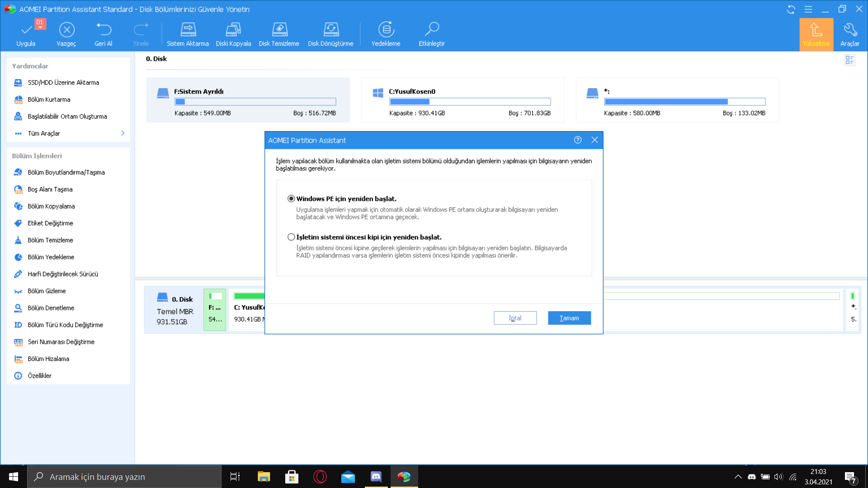Click the F:Sistem Ayrıldı capacity bar

coord(255,102)
